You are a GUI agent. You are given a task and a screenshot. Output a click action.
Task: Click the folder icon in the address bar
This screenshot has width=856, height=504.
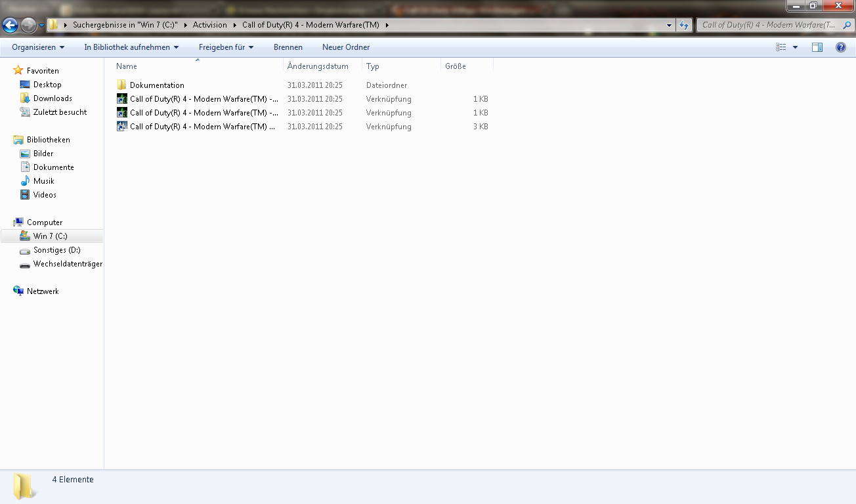pos(54,25)
